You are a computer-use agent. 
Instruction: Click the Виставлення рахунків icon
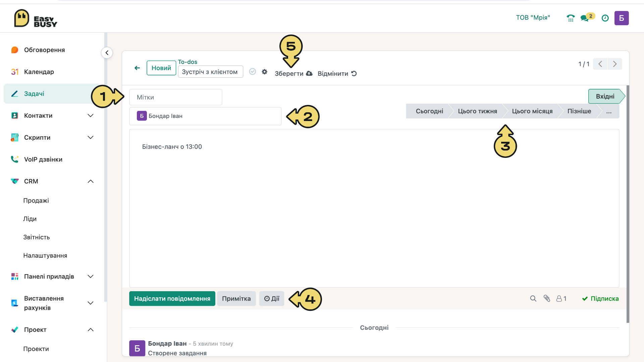tap(14, 303)
